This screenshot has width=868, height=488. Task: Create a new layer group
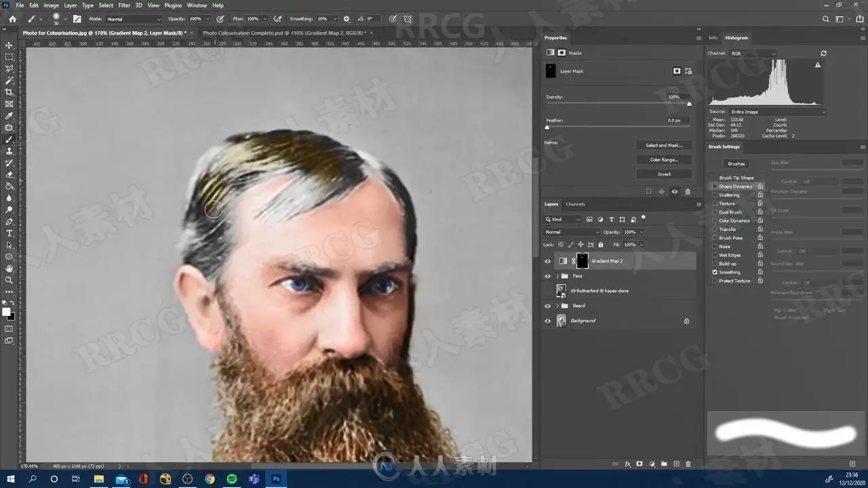(664, 464)
